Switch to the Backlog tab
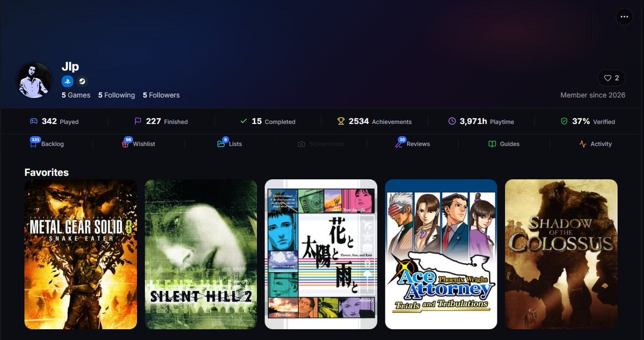The height and width of the screenshot is (340, 644). click(47, 143)
